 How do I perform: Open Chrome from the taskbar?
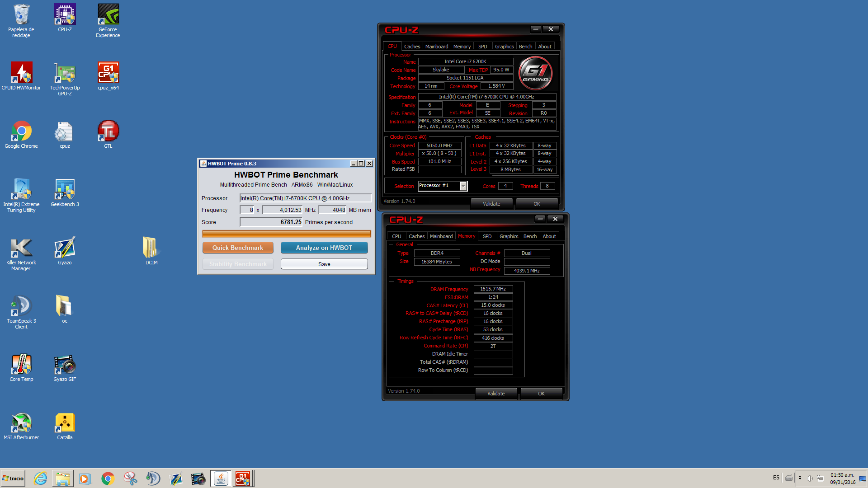tap(108, 479)
